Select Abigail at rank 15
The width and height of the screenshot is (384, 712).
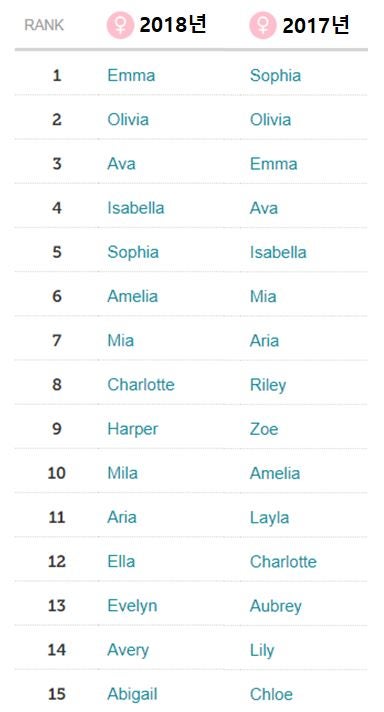132,695
